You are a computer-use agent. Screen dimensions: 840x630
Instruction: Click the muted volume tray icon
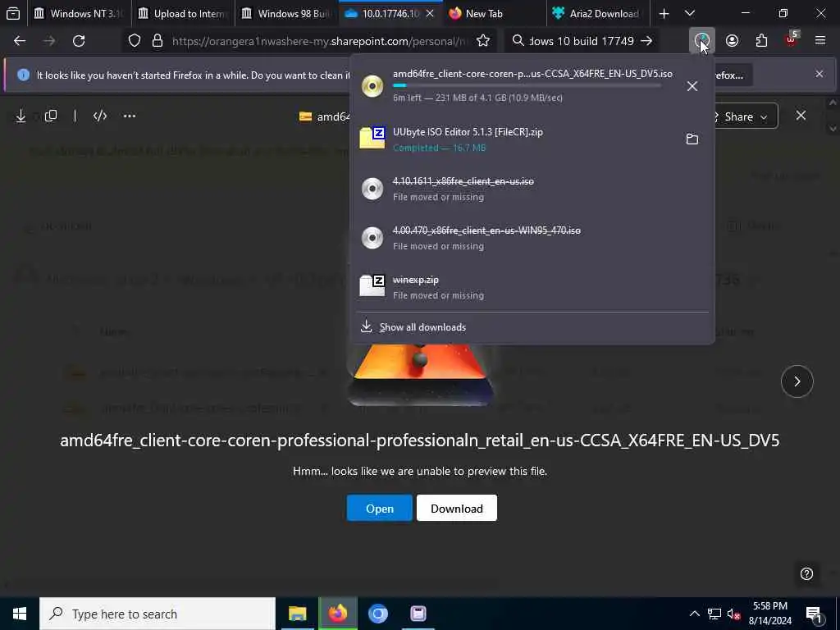click(734, 614)
